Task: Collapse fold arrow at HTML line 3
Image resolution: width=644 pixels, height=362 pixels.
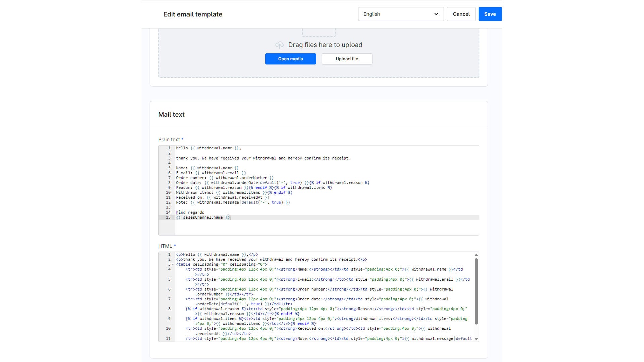Action: point(173,265)
